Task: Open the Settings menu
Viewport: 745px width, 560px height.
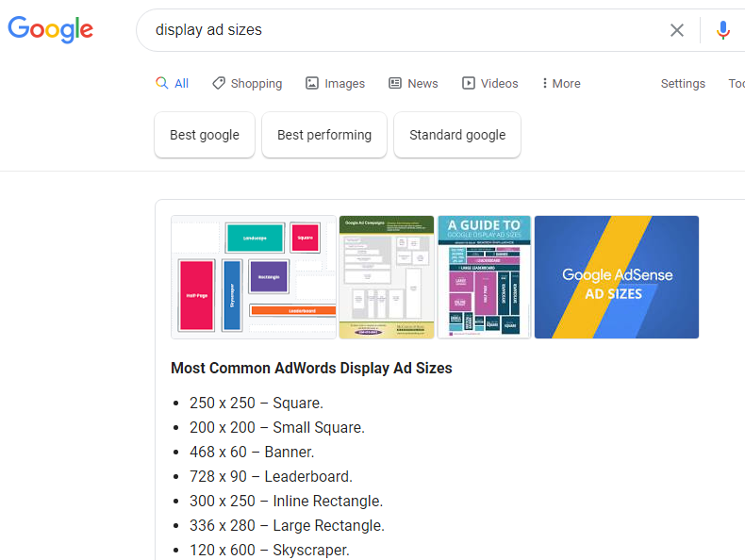Action: [683, 83]
